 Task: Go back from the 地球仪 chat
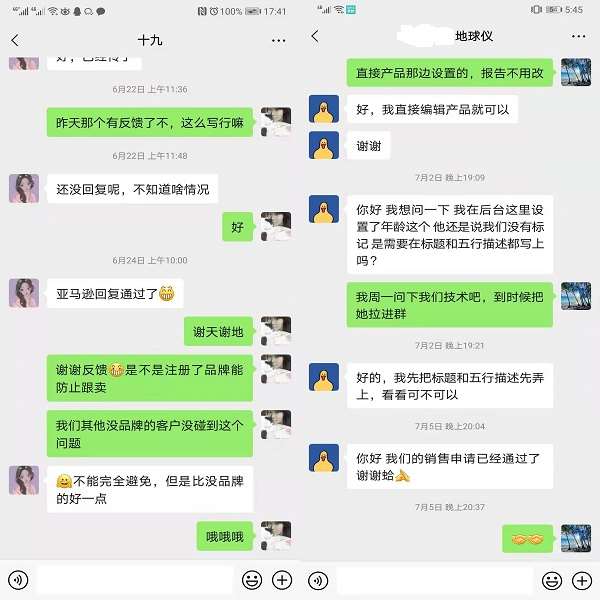315,36
